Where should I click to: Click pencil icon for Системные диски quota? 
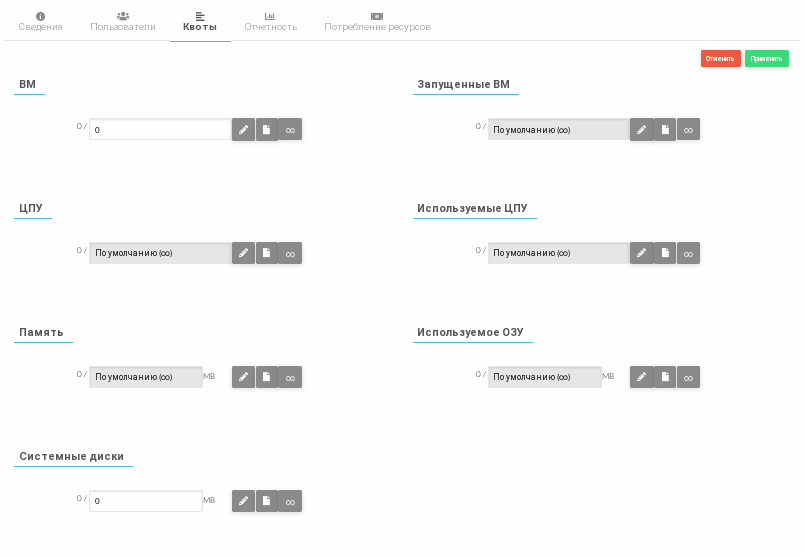[x=243, y=501]
